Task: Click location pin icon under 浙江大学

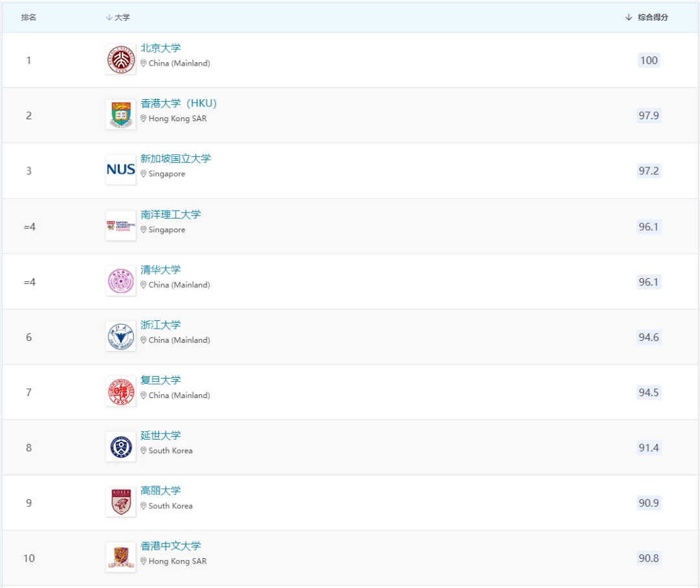Action: pyautogui.click(x=143, y=340)
